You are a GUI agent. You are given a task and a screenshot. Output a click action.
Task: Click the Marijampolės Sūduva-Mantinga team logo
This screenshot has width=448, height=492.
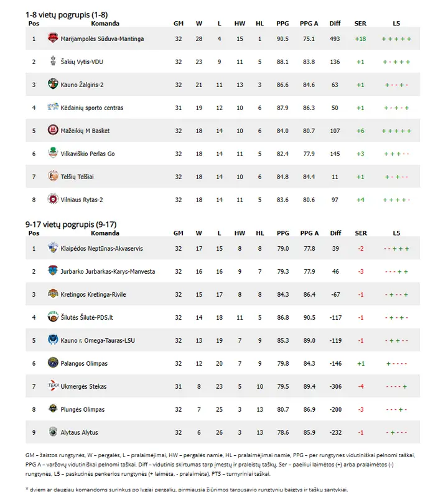coord(53,38)
